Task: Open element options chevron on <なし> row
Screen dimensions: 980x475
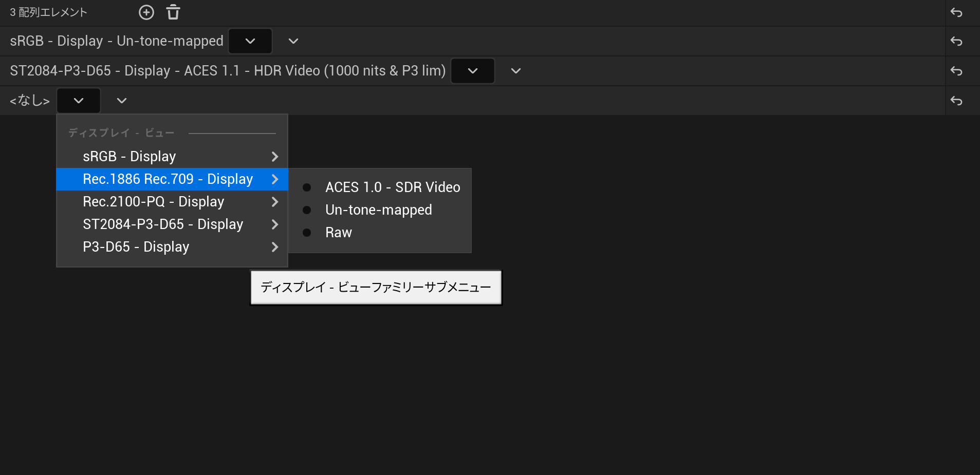Action: [x=122, y=101]
